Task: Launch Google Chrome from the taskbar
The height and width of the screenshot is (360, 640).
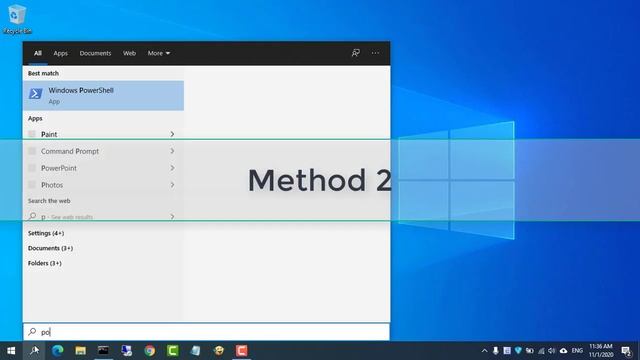Action: [149, 351]
